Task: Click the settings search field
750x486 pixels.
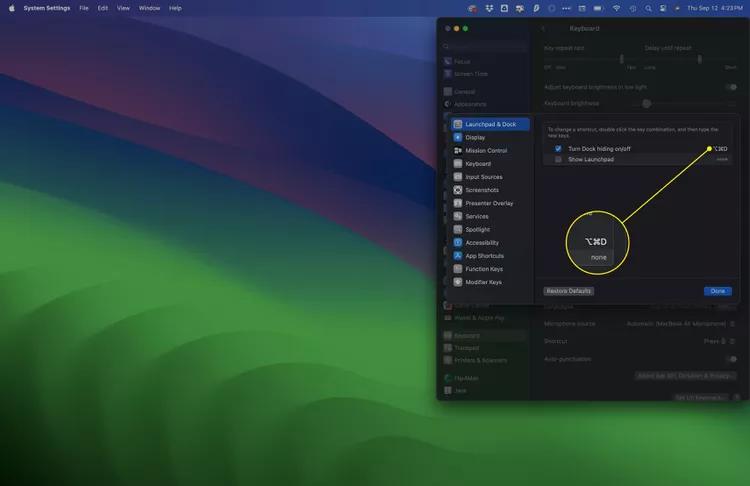Action: pyautogui.click(x=484, y=46)
